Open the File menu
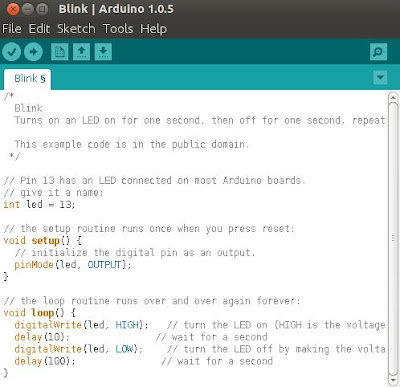The height and width of the screenshot is (387, 400). coord(12,29)
